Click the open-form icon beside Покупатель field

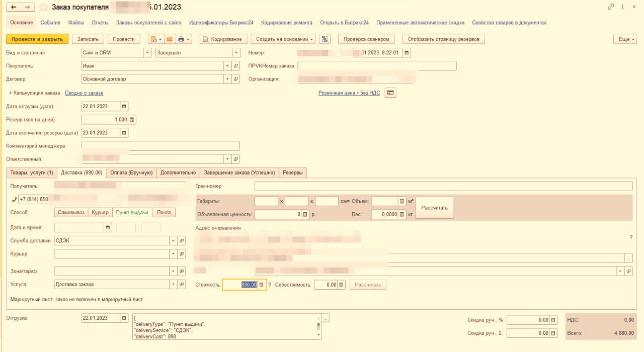click(235, 66)
